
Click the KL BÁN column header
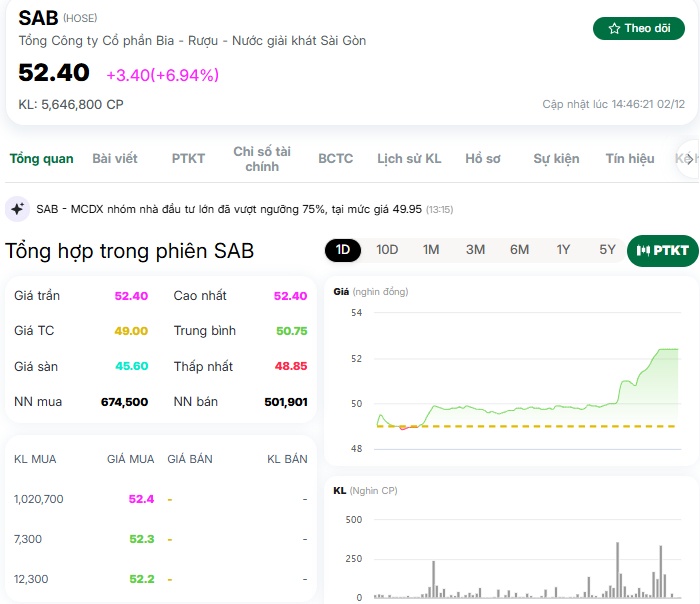pyautogui.click(x=288, y=459)
